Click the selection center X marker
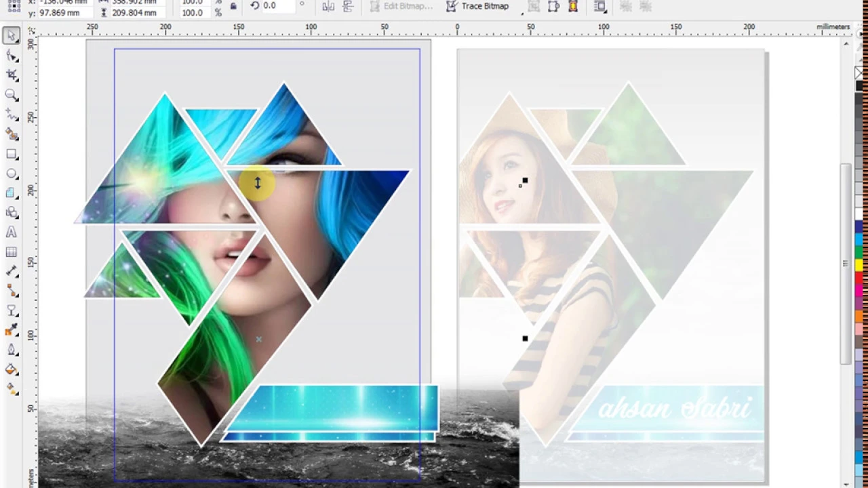 click(x=258, y=340)
